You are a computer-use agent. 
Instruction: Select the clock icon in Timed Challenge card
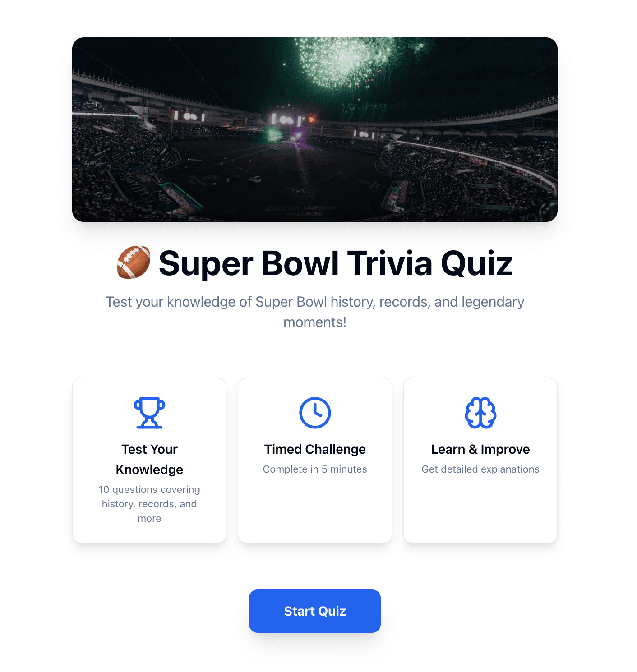315,412
